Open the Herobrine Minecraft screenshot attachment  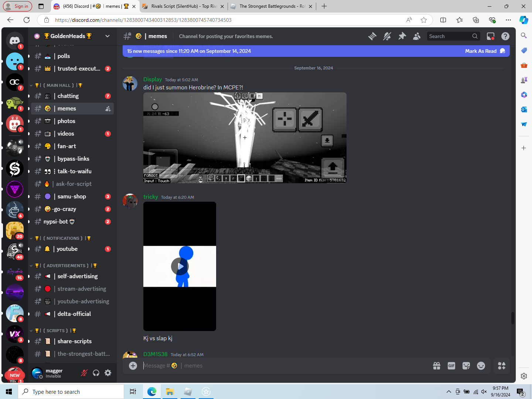tap(245, 138)
